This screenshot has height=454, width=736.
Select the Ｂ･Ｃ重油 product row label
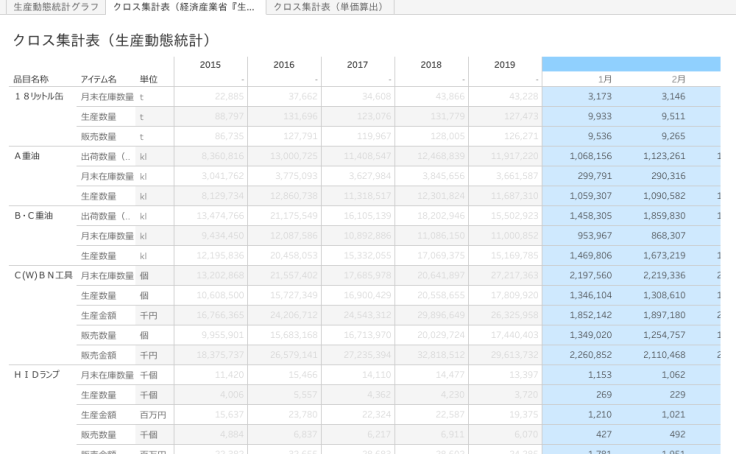tap(31, 215)
